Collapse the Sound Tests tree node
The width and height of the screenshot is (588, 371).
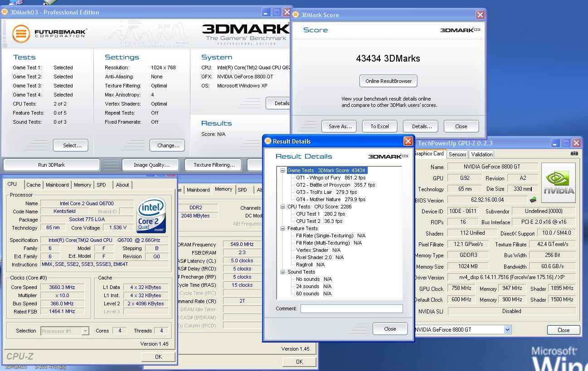[283, 272]
